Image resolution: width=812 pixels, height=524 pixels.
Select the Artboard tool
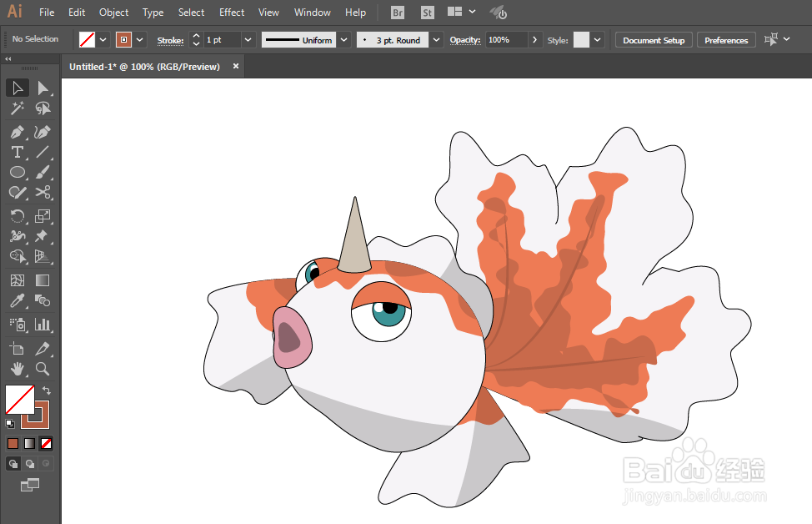click(17, 349)
